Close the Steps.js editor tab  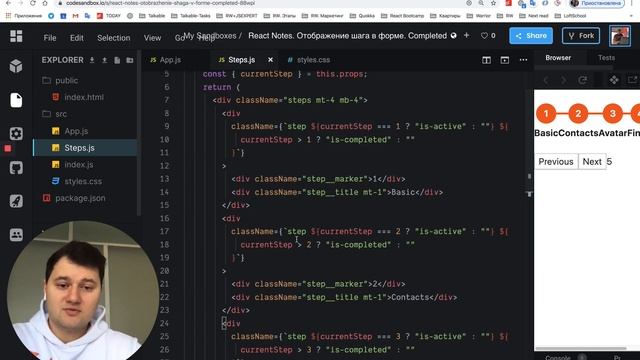pyautogui.click(x=270, y=60)
